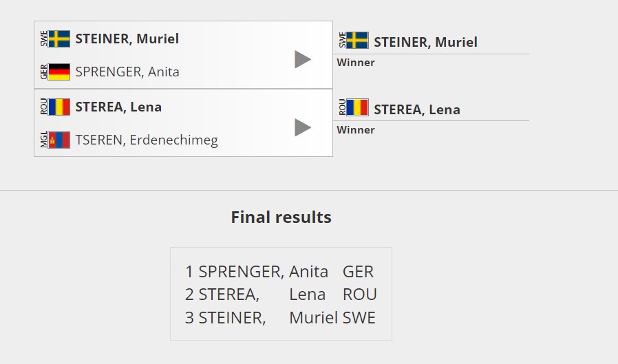Open TSEREN, Erdenechimeg profile link
This screenshot has height=364, width=618.
pos(146,140)
